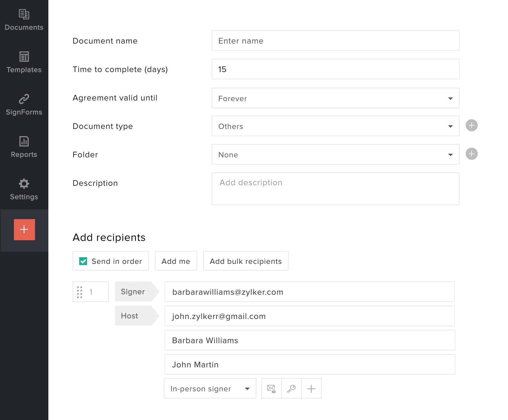The width and height of the screenshot is (508, 420).
Task: Click the Document name input field
Action: point(335,41)
